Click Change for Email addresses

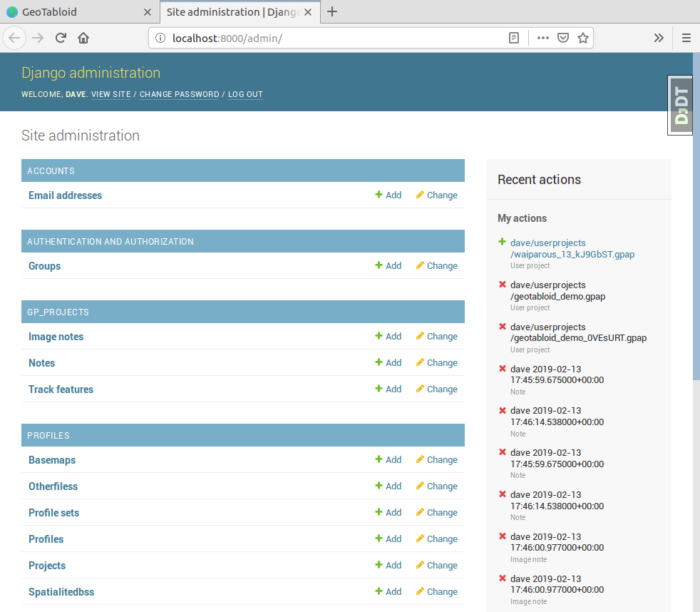pyautogui.click(x=436, y=195)
